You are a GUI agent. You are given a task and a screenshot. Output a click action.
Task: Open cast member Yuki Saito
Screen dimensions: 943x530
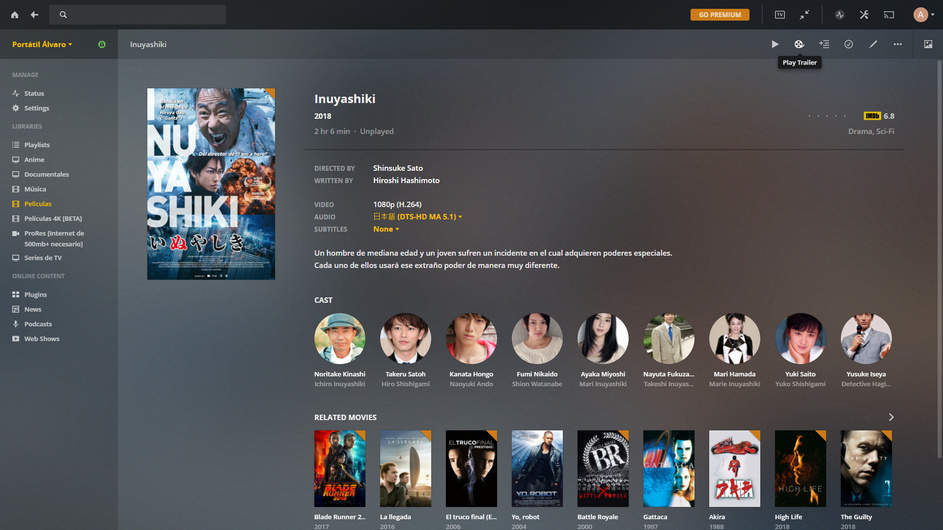point(800,338)
